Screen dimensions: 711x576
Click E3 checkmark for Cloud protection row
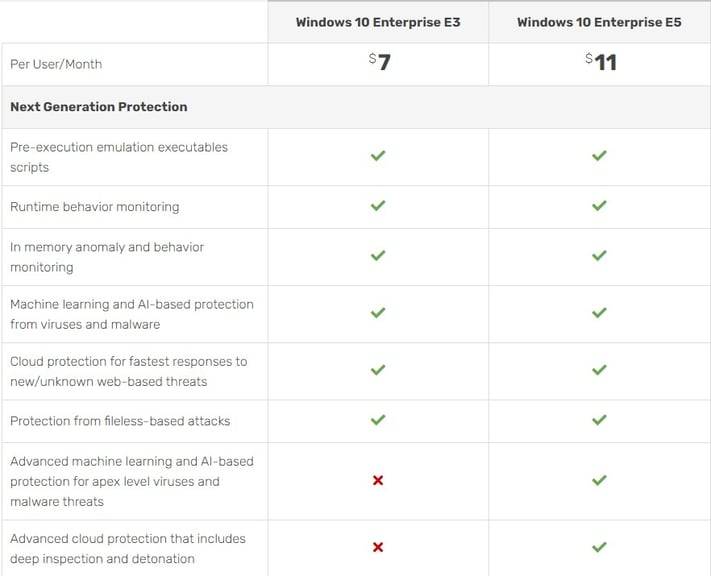point(378,370)
